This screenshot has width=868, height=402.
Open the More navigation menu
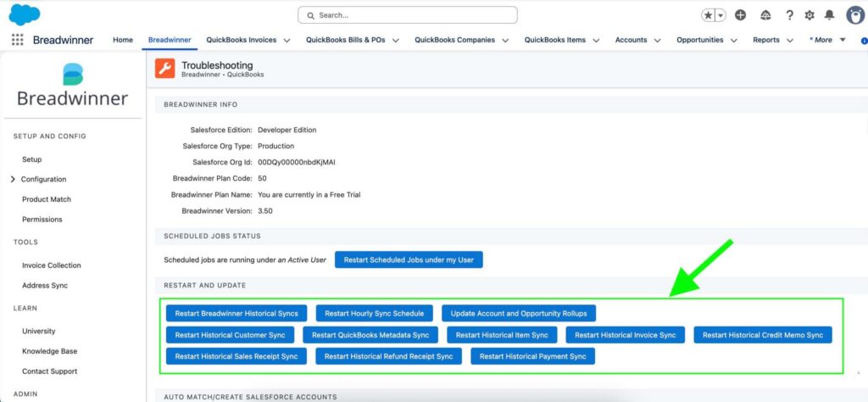(827, 40)
